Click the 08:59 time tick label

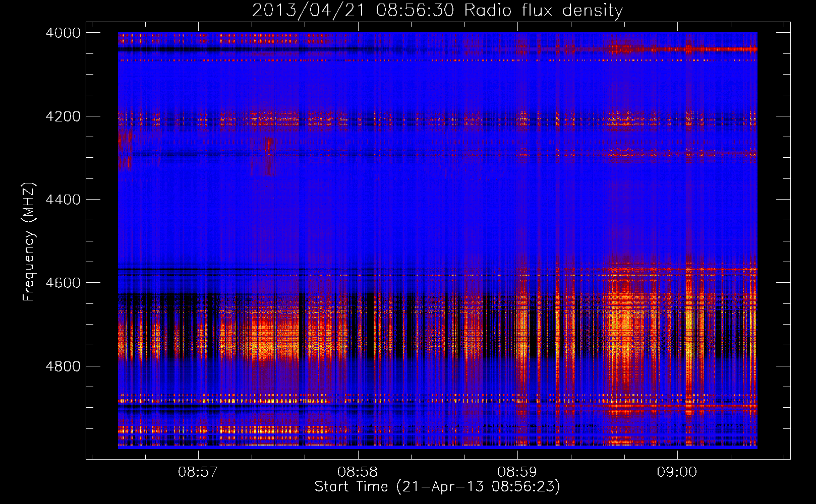(x=517, y=472)
